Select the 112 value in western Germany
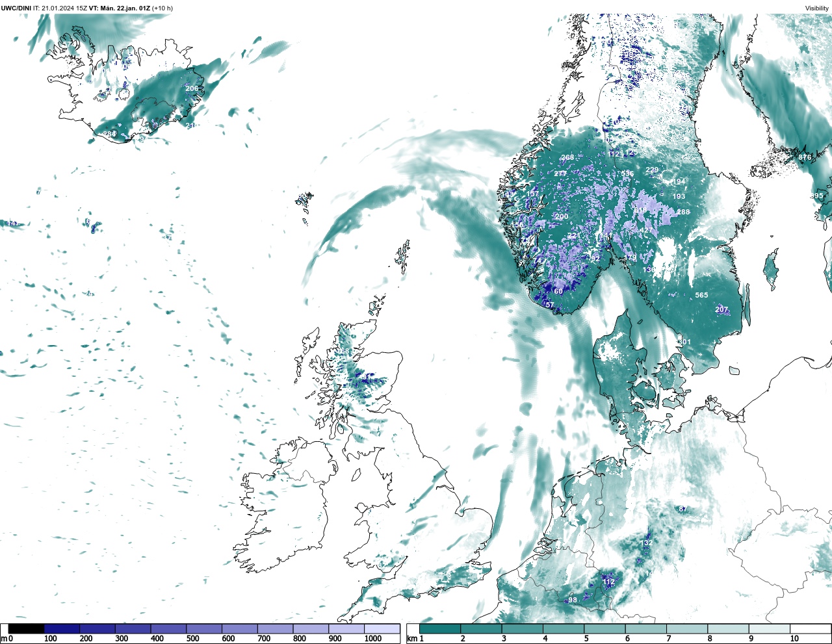832x644 pixels. [x=609, y=582]
